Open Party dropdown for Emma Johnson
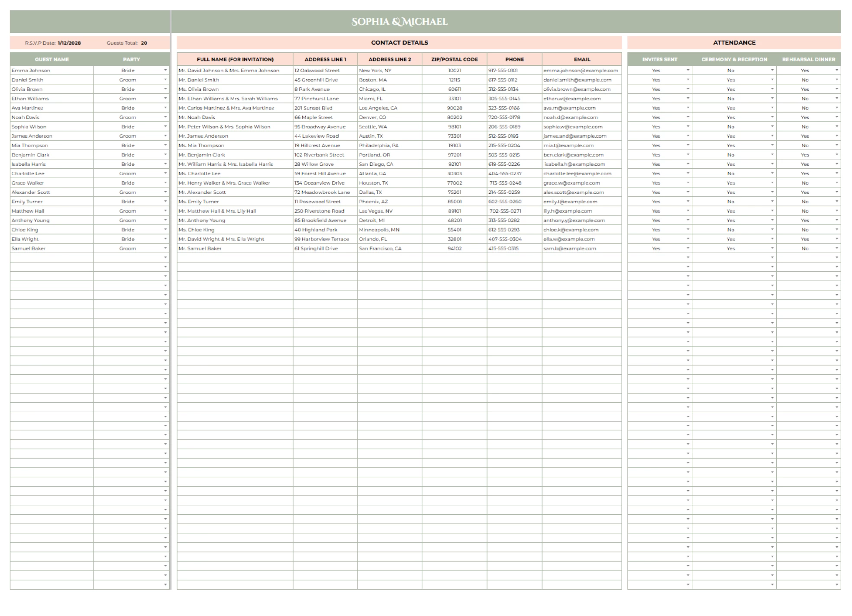This screenshot has width=852, height=616. (165, 70)
